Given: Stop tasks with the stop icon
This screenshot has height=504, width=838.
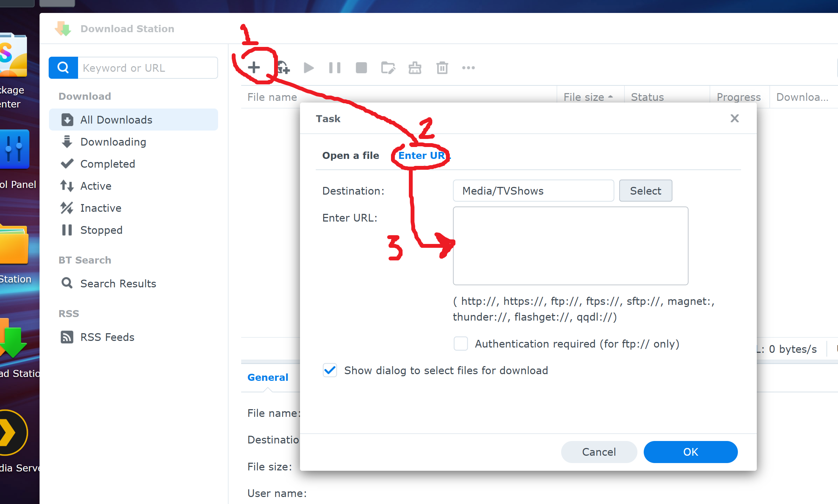Looking at the screenshot, I should tap(361, 68).
